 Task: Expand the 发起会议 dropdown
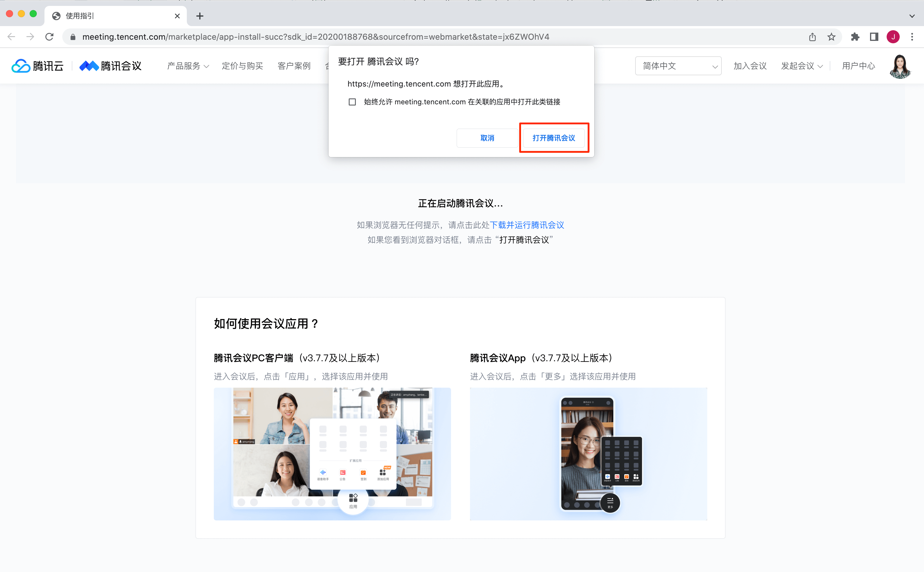[x=802, y=66]
